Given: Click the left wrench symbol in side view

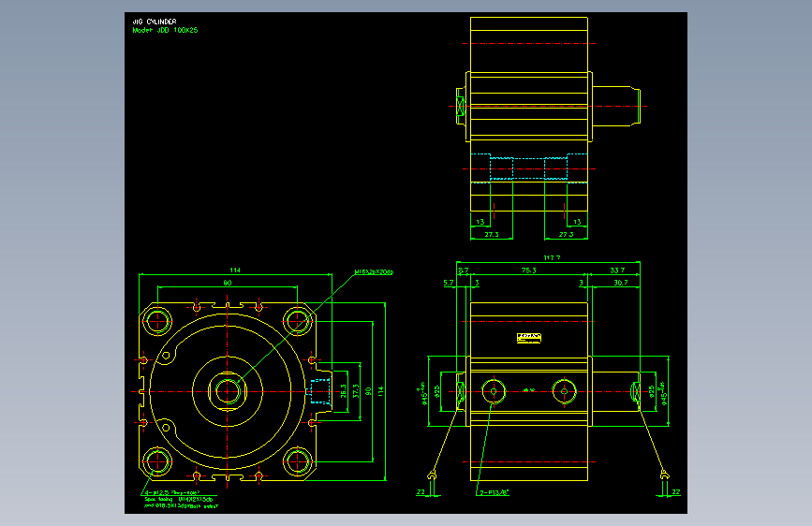Looking at the screenshot, I should tap(432, 475).
